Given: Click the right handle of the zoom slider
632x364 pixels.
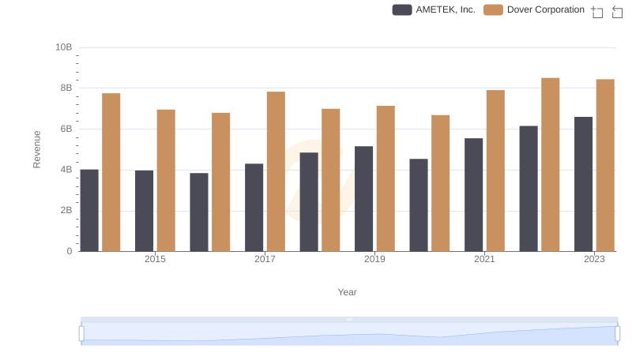Looking at the screenshot, I should [617, 334].
